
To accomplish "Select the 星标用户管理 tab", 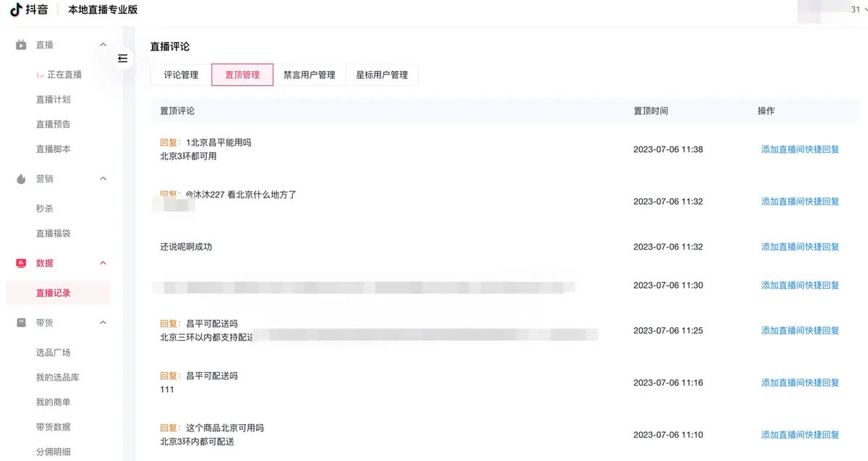I will coord(382,75).
